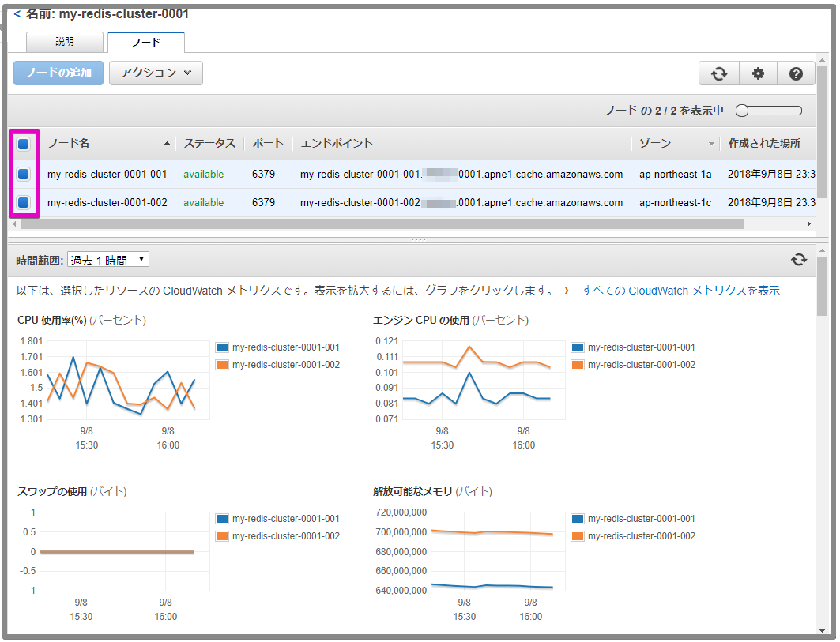This screenshot has height=642, width=840.
Task: Open the 説明 tab
Action: (64, 42)
